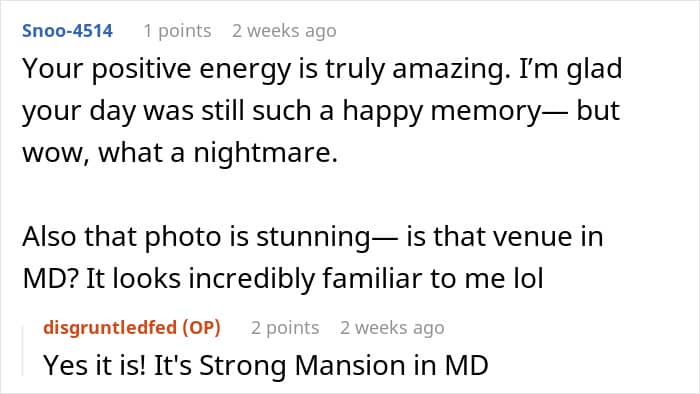Viewport: 700px width, 394px height.
Task: Click the line "wow, what a nightmare."
Action: (180, 152)
